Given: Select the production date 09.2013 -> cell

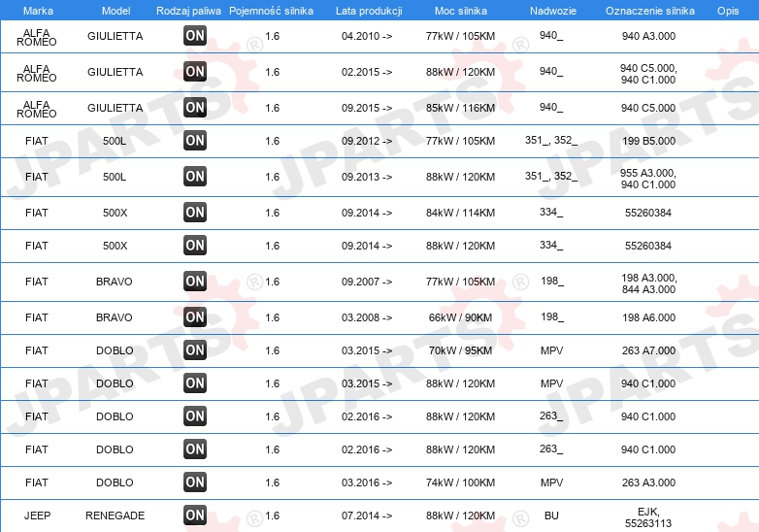Looking at the screenshot, I should tap(367, 177).
